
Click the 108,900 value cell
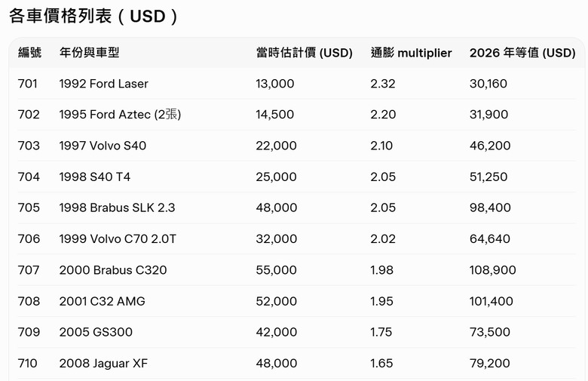point(492,270)
